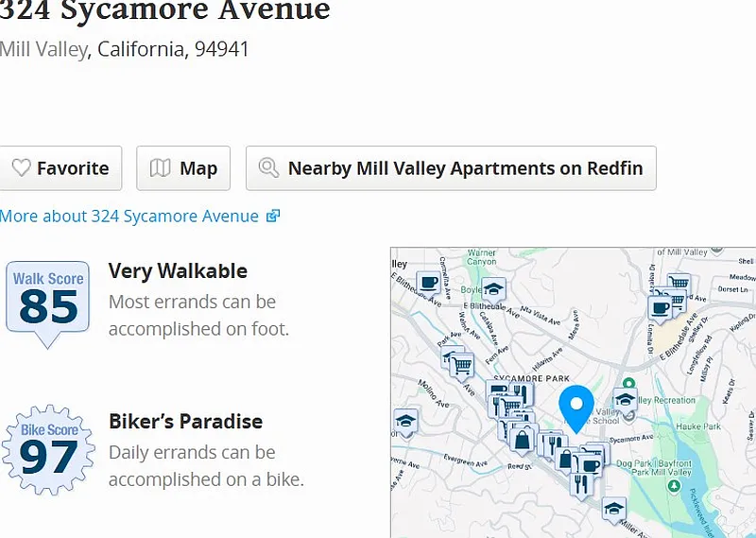Click the heart icon on Favorite
The image size is (756, 538).
pyautogui.click(x=21, y=168)
